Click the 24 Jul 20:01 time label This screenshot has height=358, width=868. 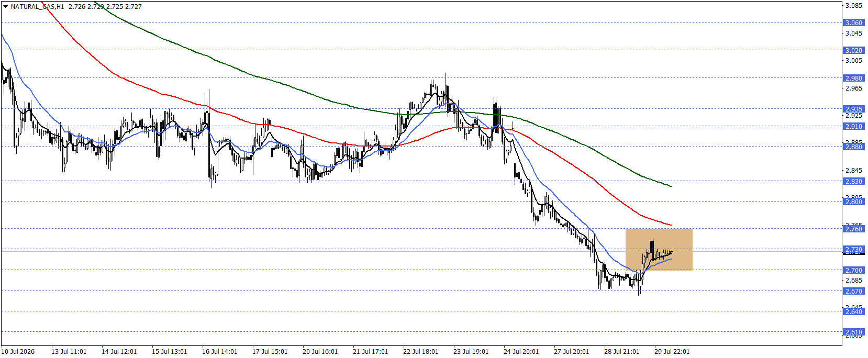pos(521,352)
